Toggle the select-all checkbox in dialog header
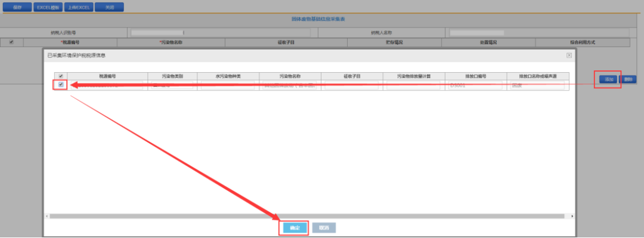Image resolution: width=644 pixels, height=238 pixels. coord(61,76)
